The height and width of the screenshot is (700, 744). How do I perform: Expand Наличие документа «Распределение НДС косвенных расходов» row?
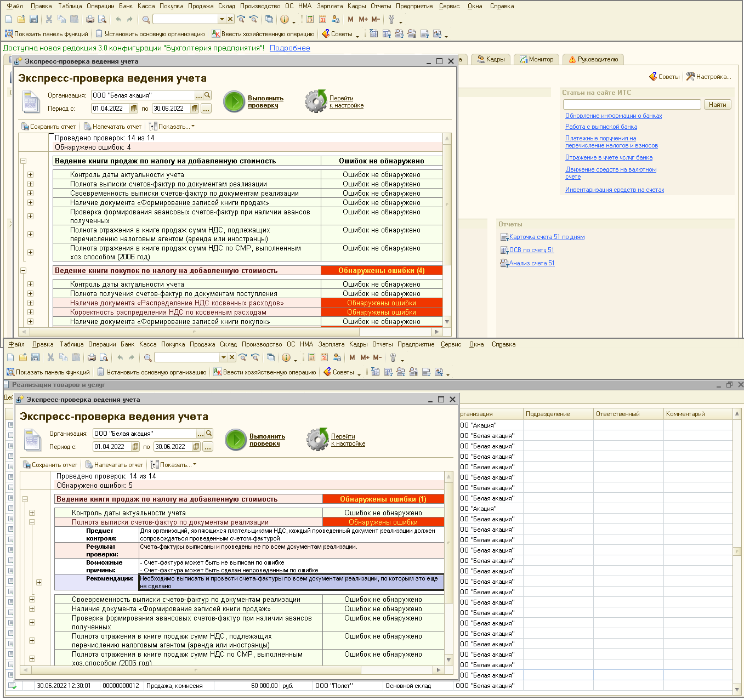(30, 303)
